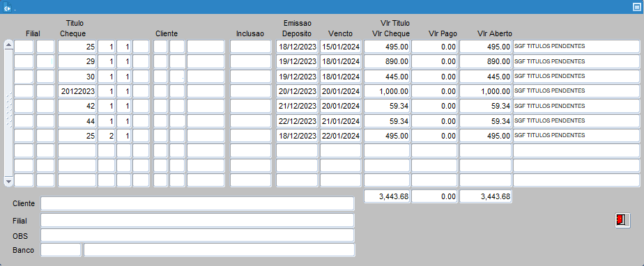Select the Vencto cell 22/01/2024
Image resolution: width=644 pixels, height=266 pixels.
pos(341,136)
